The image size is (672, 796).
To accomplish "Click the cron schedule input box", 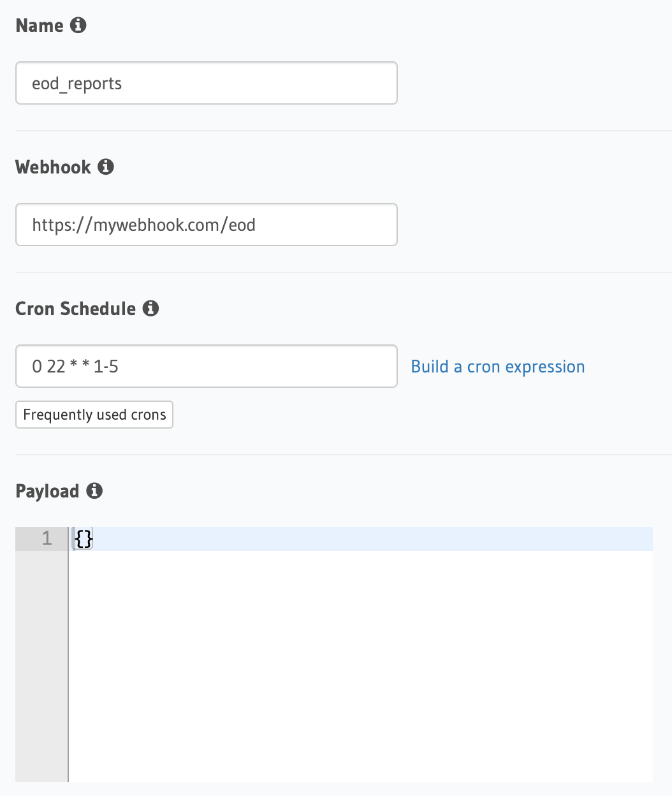I will click(206, 367).
